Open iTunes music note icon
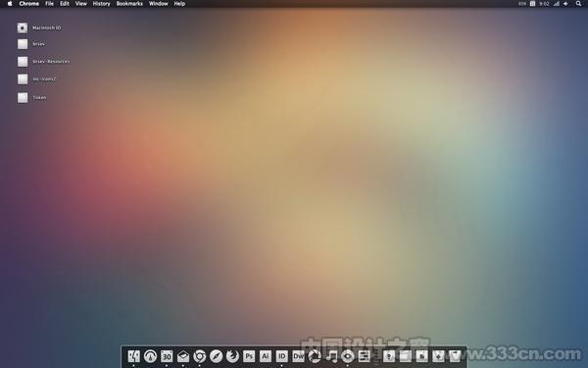Viewport: 588px width, 368px height. (x=331, y=356)
